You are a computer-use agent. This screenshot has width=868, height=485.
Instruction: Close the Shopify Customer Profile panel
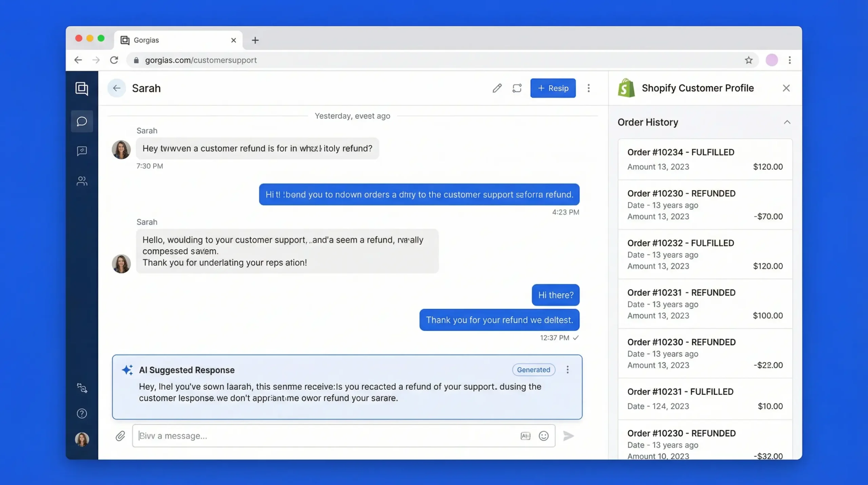pos(786,88)
